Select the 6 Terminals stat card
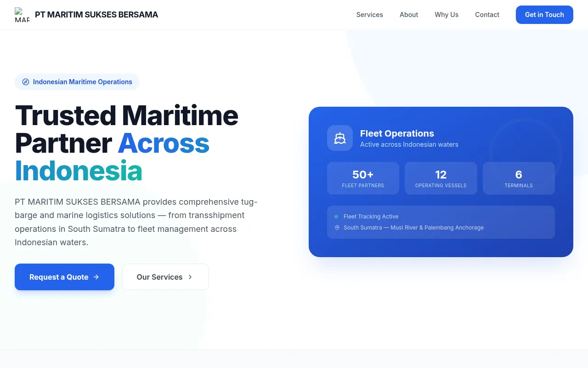 coord(519,178)
